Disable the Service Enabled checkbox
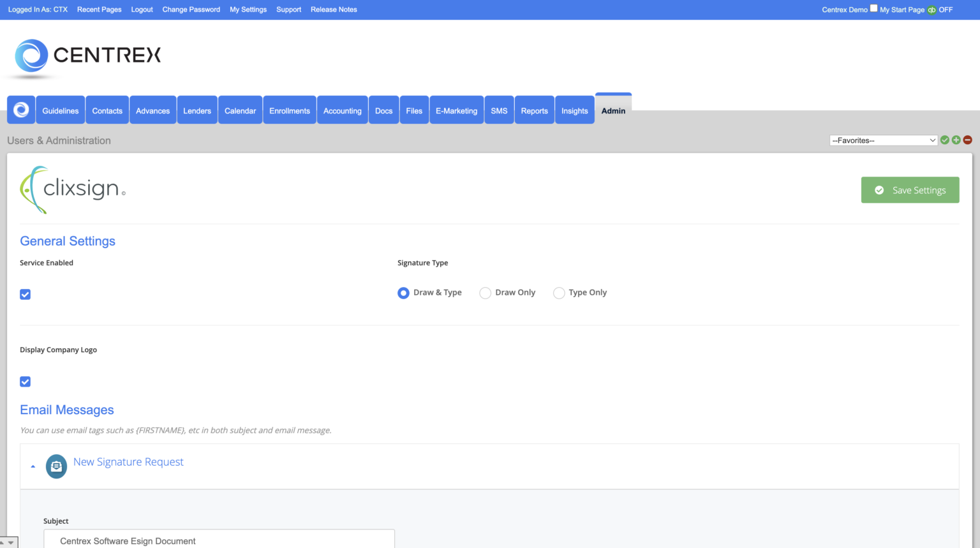 (x=25, y=294)
